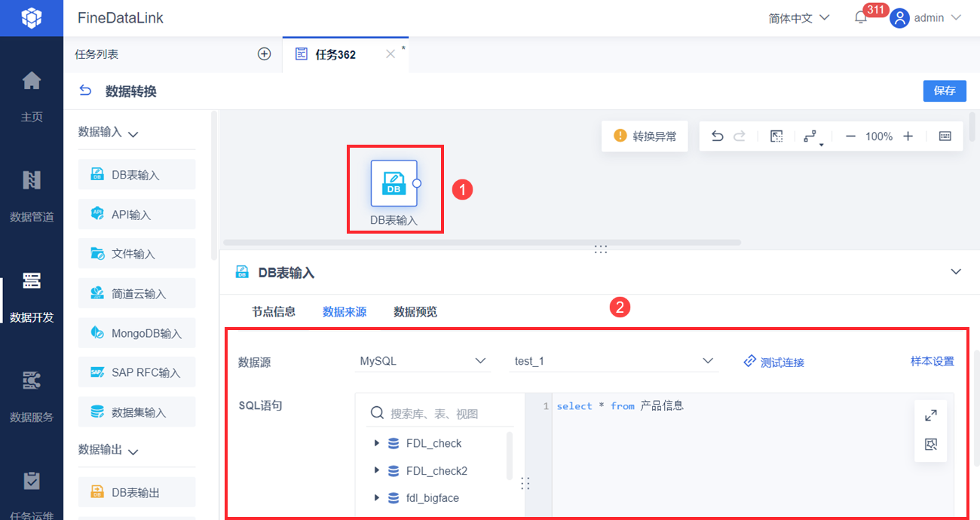This screenshot has width=980, height=520.
Task: Select the FDL_check2 database name
Action: pos(436,471)
